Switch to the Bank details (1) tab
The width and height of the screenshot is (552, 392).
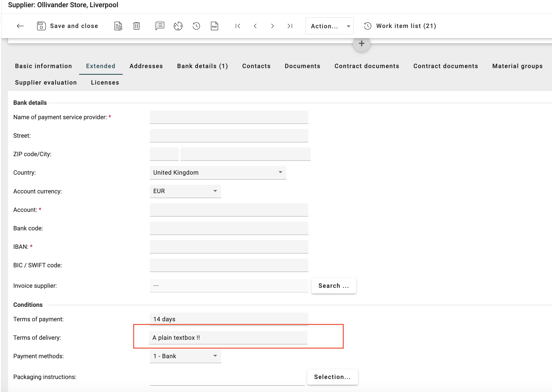(x=202, y=66)
